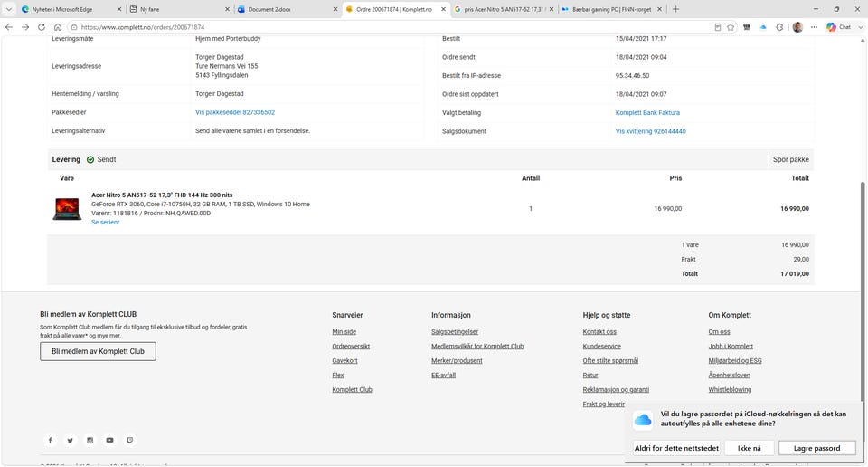Click the browser forward arrow
This screenshot has height=467, width=868.
coord(25,26)
